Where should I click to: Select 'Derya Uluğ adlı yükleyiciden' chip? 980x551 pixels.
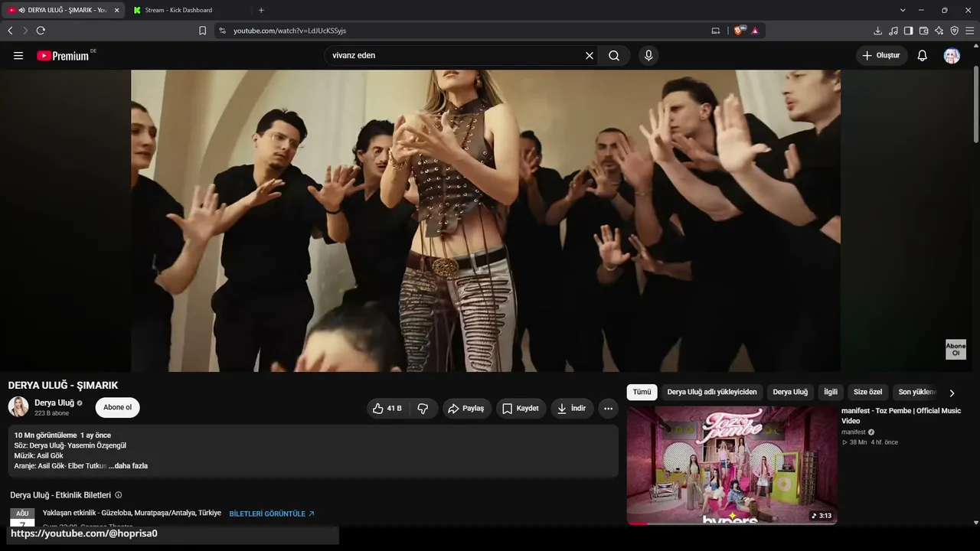712,392
